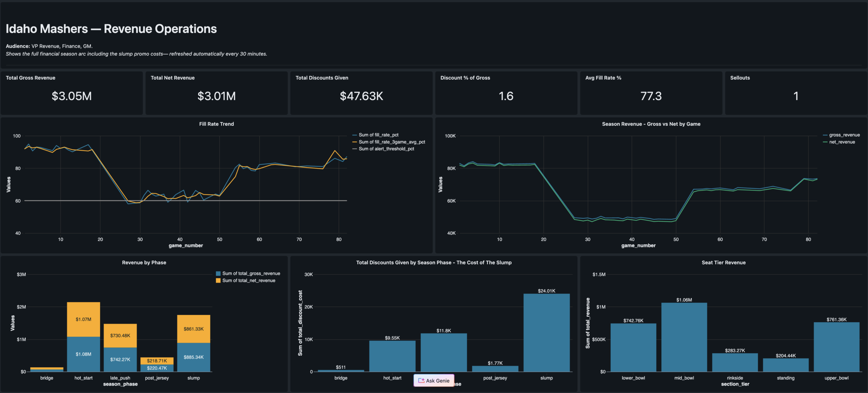Image resolution: width=868 pixels, height=393 pixels.
Task: Select the mid_bowl bar in Seat Tier Revenue
Action: click(x=684, y=337)
